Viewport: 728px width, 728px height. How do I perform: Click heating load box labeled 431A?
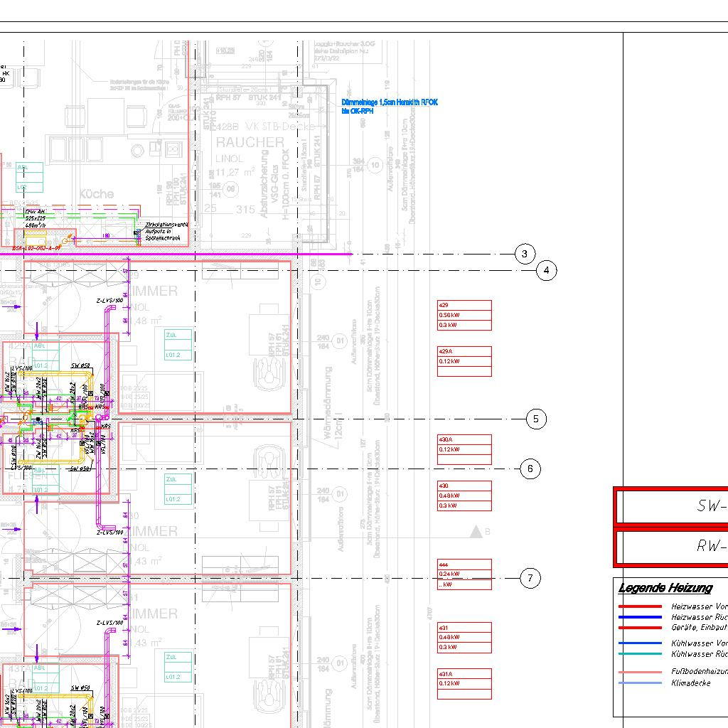pyautogui.click(x=464, y=683)
